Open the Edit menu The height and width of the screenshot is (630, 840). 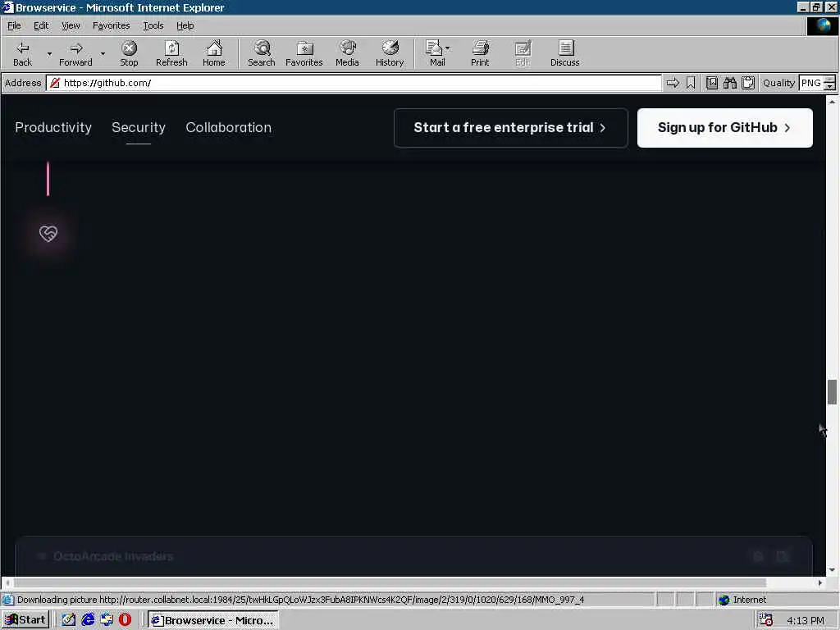41,25
